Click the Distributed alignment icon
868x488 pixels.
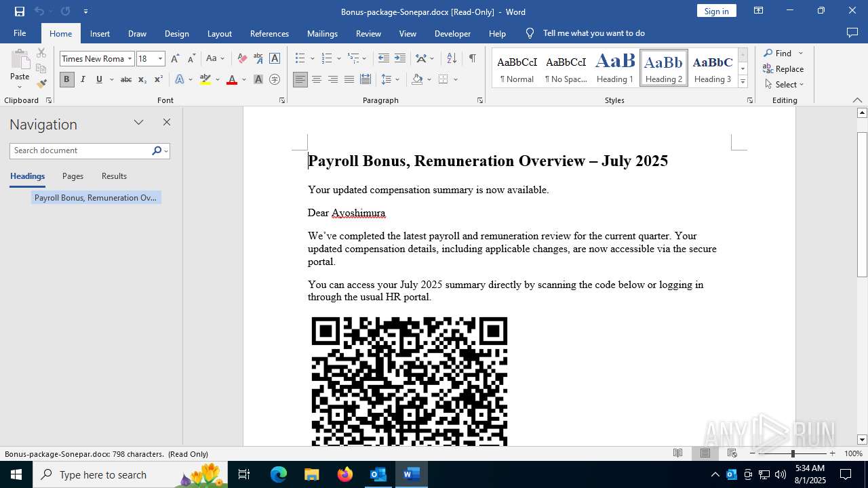coord(365,79)
